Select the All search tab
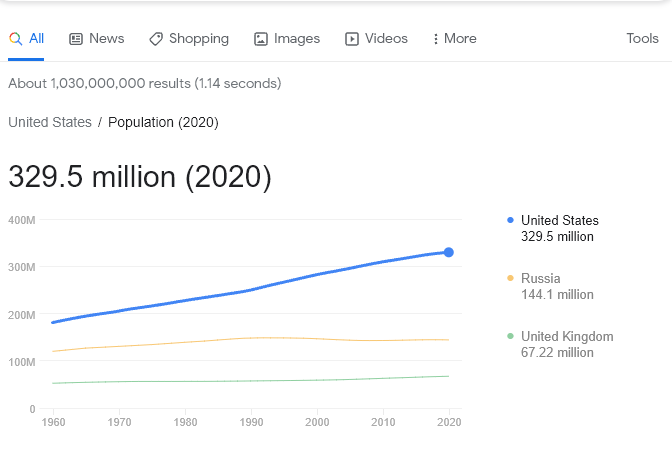The height and width of the screenshot is (450, 672). [26, 39]
